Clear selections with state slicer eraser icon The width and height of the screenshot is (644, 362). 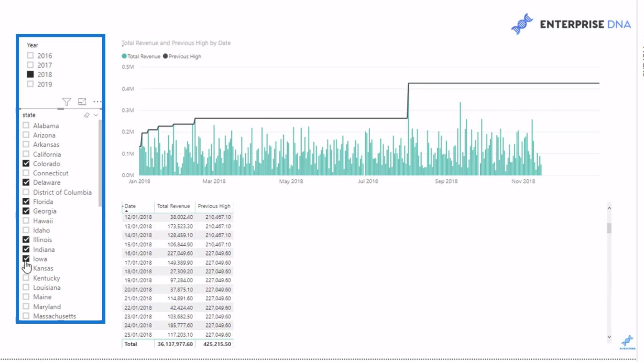(x=87, y=115)
